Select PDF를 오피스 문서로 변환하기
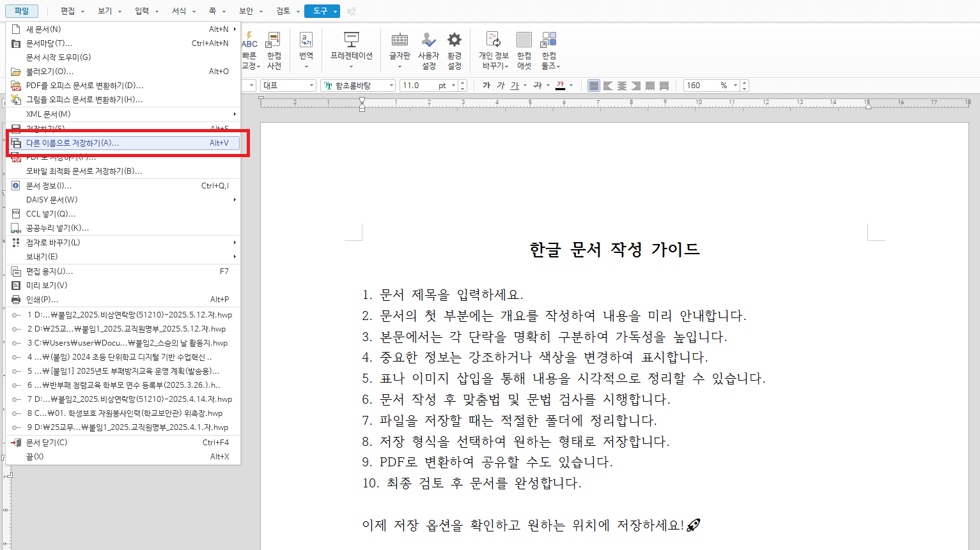The width and height of the screenshot is (980, 550). tap(123, 86)
